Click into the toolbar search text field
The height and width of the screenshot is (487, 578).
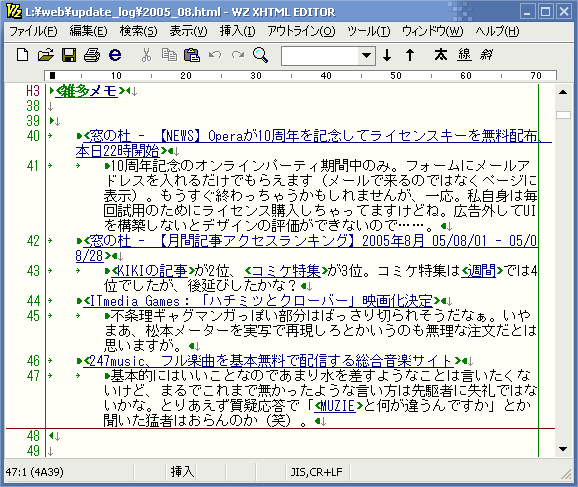point(320,56)
